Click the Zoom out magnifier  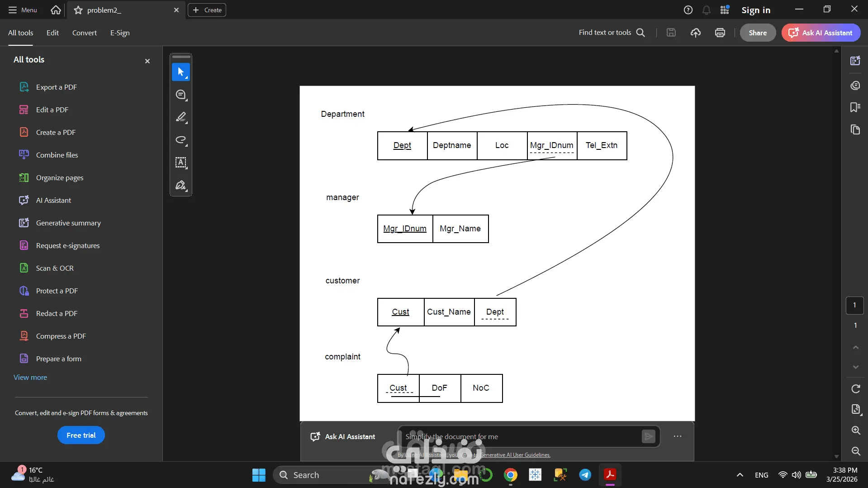pyautogui.click(x=855, y=451)
